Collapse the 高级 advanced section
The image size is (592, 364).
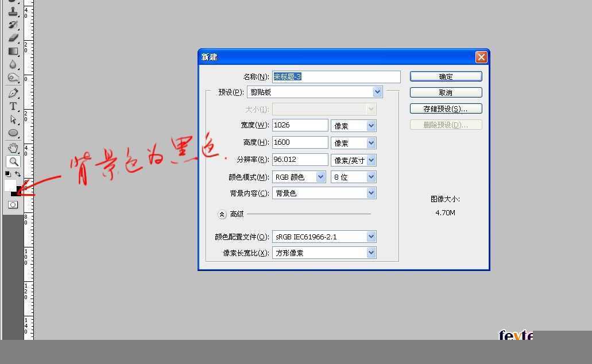click(x=222, y=214)
